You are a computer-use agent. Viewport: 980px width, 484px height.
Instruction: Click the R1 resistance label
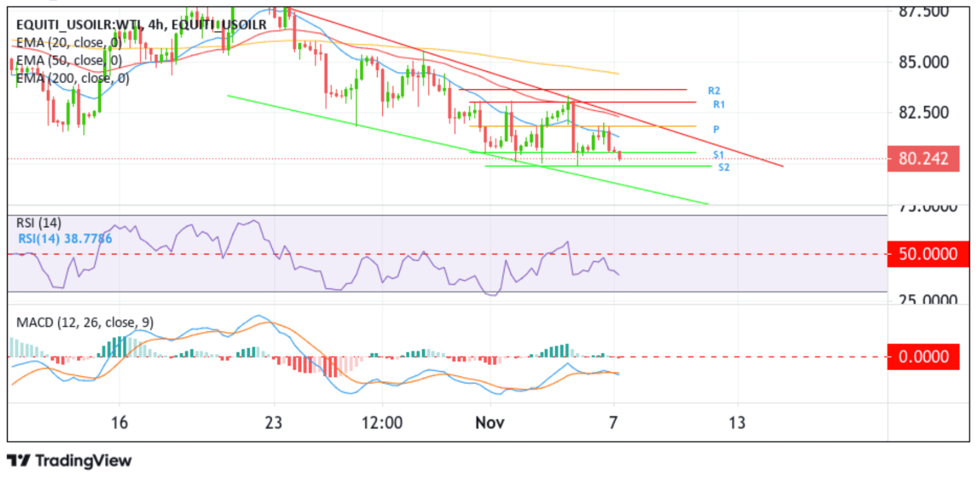[719, 104]
